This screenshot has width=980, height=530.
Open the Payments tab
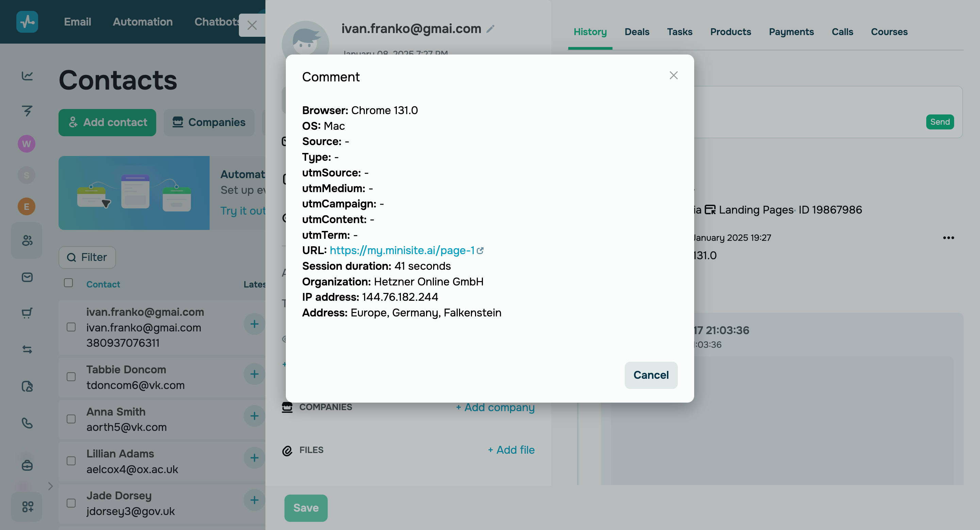pos(791,32)
